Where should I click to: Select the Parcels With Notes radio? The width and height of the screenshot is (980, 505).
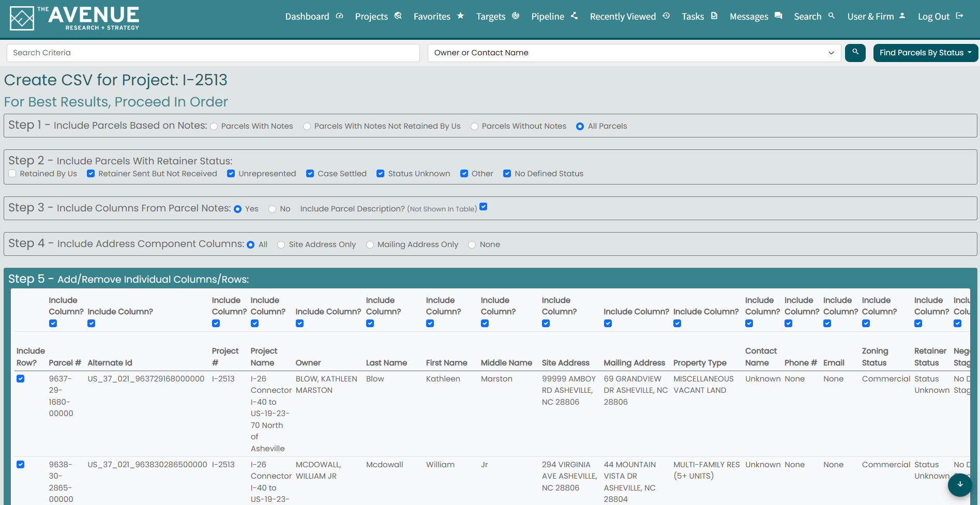point(214,127)
